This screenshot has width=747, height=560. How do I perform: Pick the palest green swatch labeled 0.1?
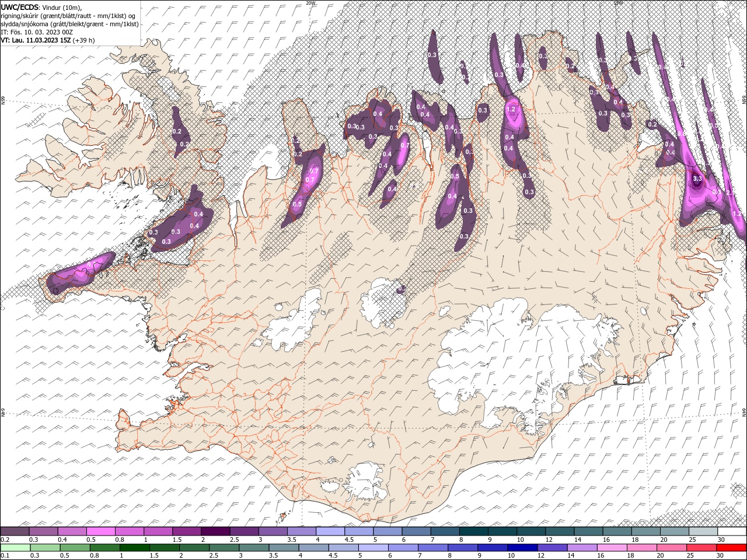pyautogui.click(x=15, y=548)
